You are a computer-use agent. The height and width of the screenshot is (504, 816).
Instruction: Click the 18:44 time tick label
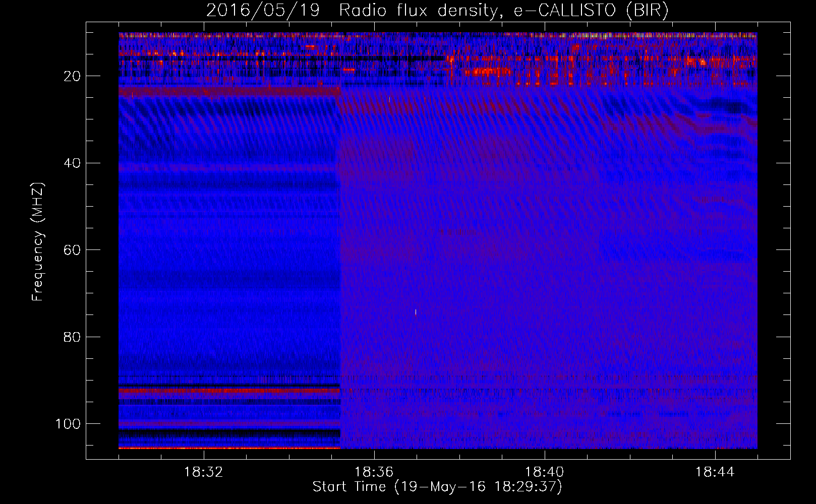(715, 472)
